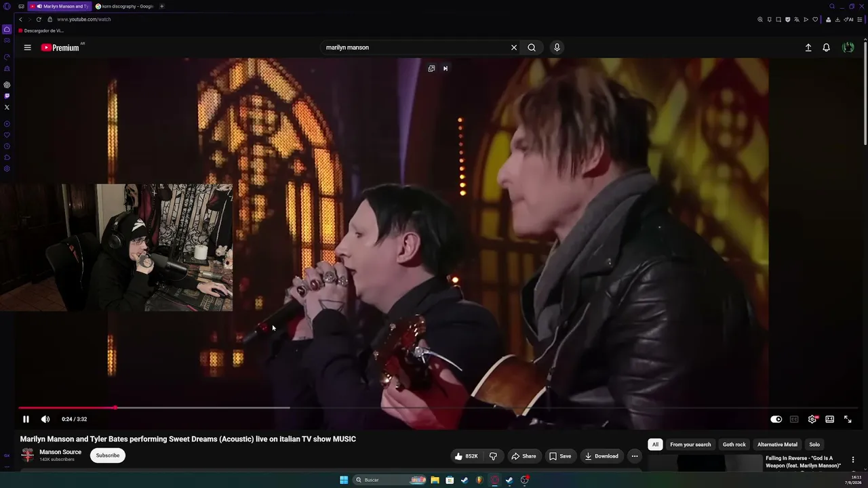The height and width of the screenshot is (488, 868).
Task: Submit search with the magnifier button
Action: click(x=532, y=47)
